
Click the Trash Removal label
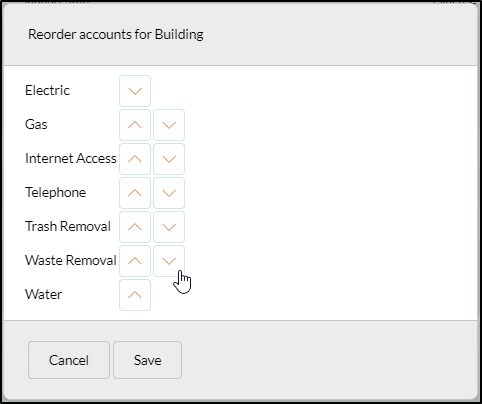click(68, 226)
